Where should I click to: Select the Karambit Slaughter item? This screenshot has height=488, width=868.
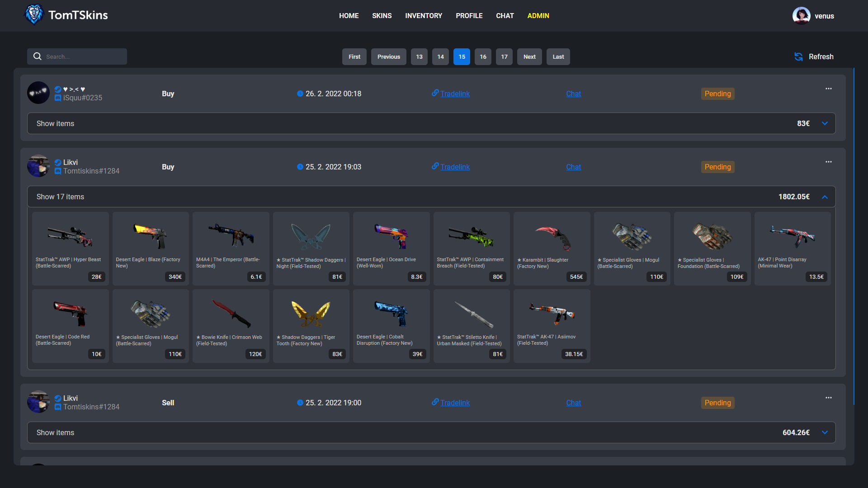[x=552, y=249]
